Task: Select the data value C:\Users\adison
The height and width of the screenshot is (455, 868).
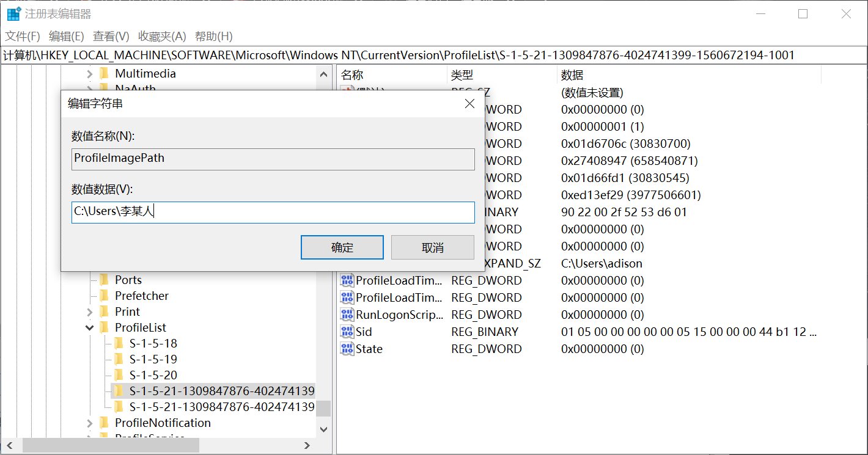Action: point(601,263)
